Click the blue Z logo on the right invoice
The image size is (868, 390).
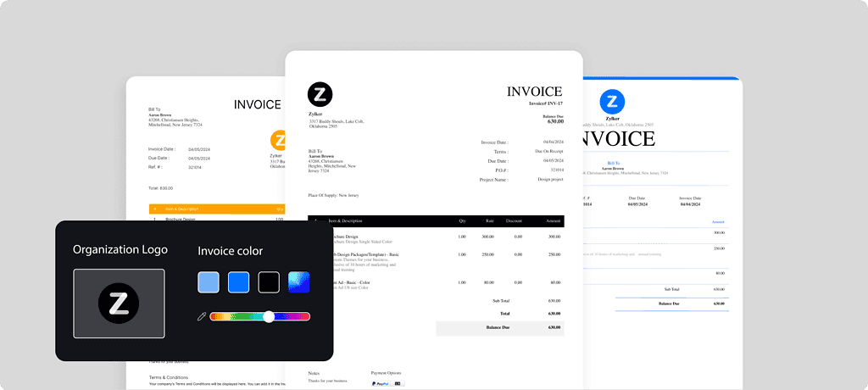click(x=612, y=102)
